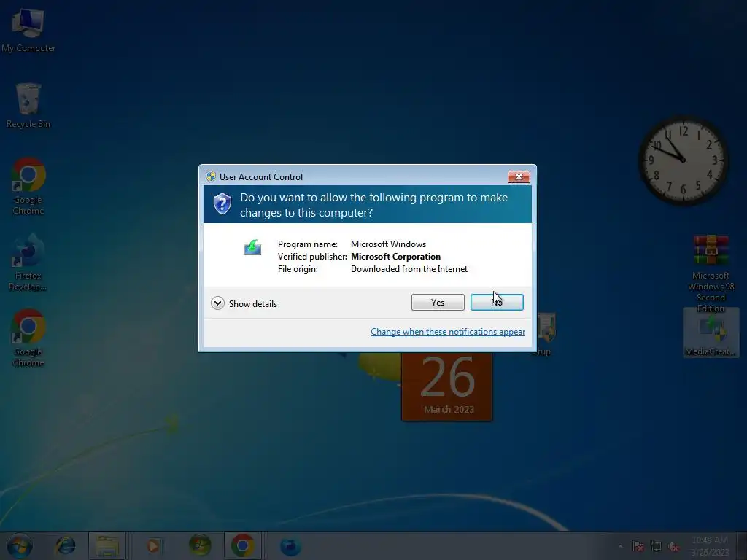Expand Show details chevron

click(217, 303)
